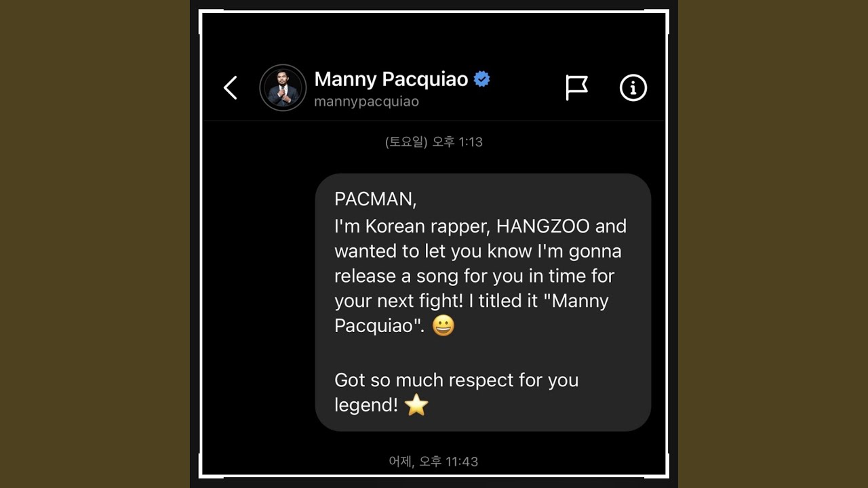The width and height of the screenshot is (868, 488).
Task: Tap the flag icon to report the conversation
Action: point(576,87)
